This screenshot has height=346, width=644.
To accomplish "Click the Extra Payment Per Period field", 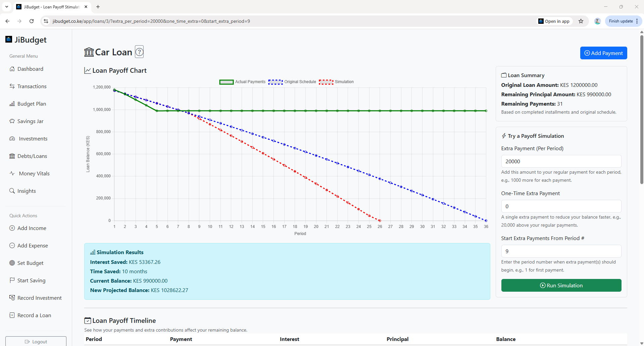I will point(561,161).
